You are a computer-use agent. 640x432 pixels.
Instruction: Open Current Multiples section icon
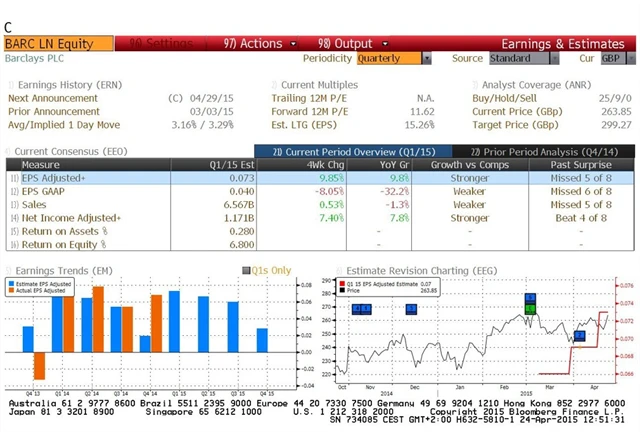tap(274, 86)
